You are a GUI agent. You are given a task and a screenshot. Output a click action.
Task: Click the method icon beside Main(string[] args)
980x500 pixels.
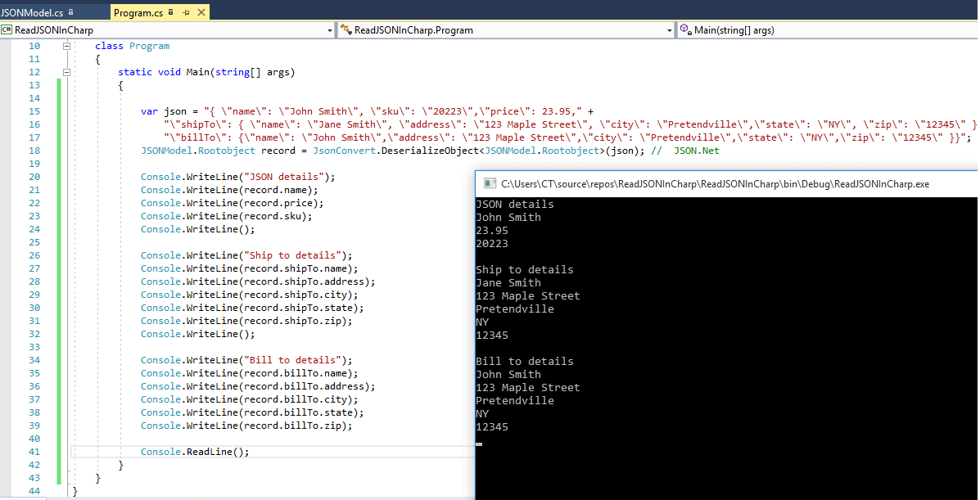[x=684, y=29]
